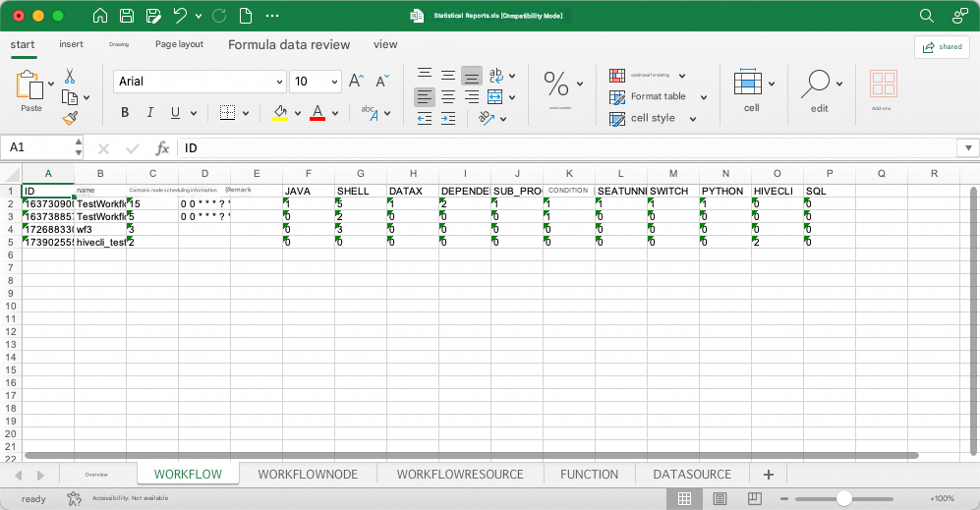
Task: Decrease indent of cell content
Action: (x=425, y=118)
